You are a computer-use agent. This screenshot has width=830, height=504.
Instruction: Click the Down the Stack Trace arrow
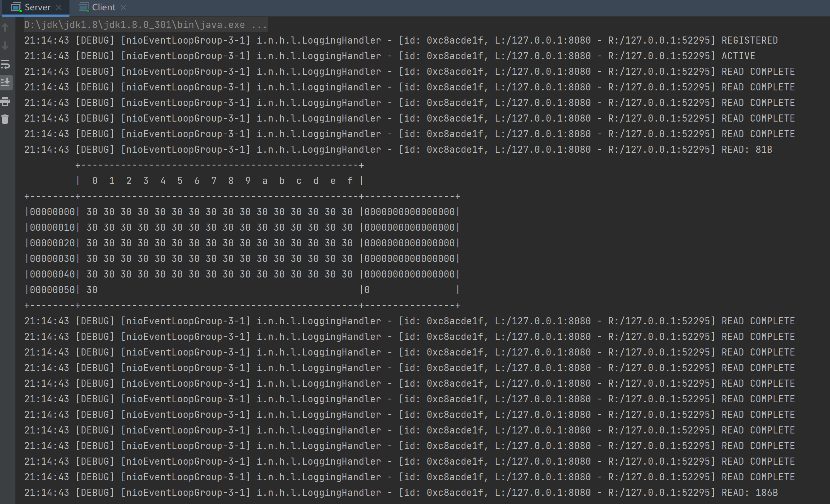[5, 46]
